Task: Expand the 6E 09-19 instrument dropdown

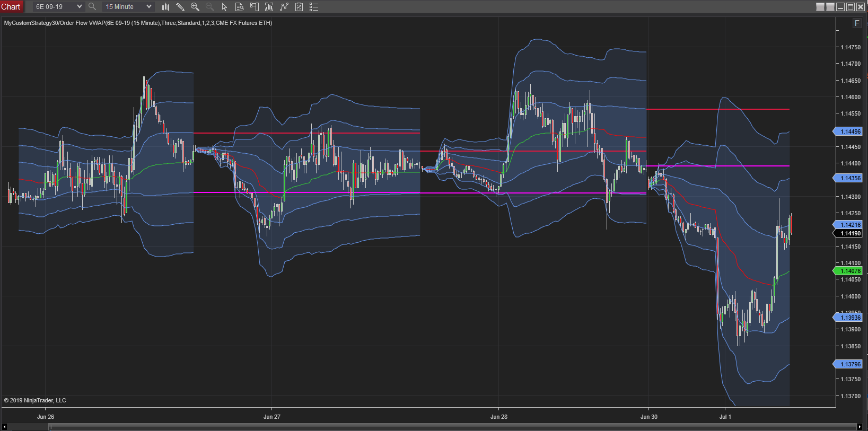Action: click(x=80, y=7)
